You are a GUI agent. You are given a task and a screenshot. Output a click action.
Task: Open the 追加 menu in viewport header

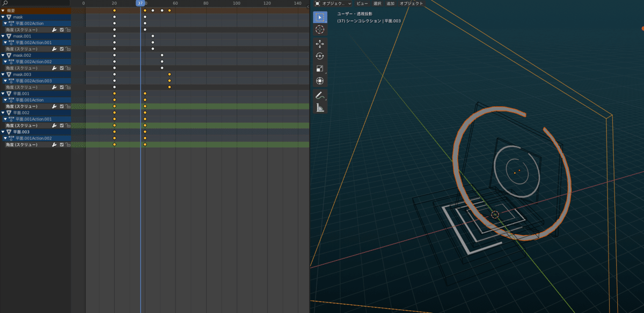(390, 3)
